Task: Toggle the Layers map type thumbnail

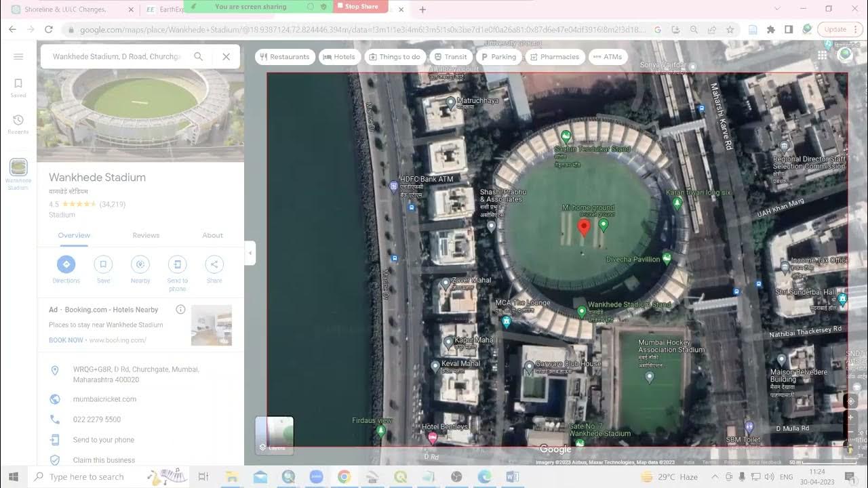Action: pos(275,434)
